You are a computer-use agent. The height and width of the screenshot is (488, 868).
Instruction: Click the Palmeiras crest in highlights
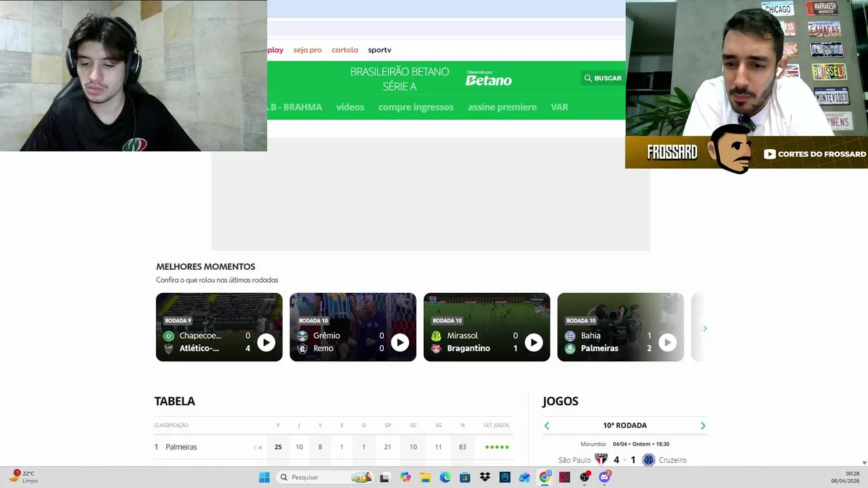pyautogui.click(x=570, y=349)
